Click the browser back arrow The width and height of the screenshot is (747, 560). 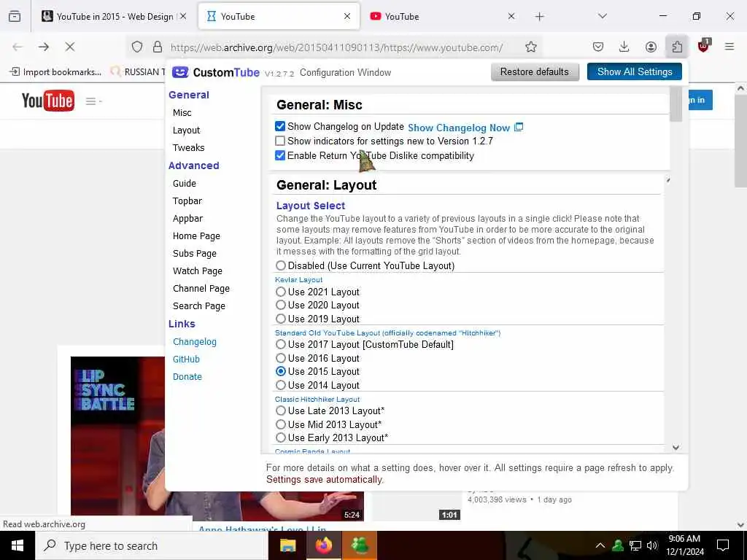(x=18, y=47)
